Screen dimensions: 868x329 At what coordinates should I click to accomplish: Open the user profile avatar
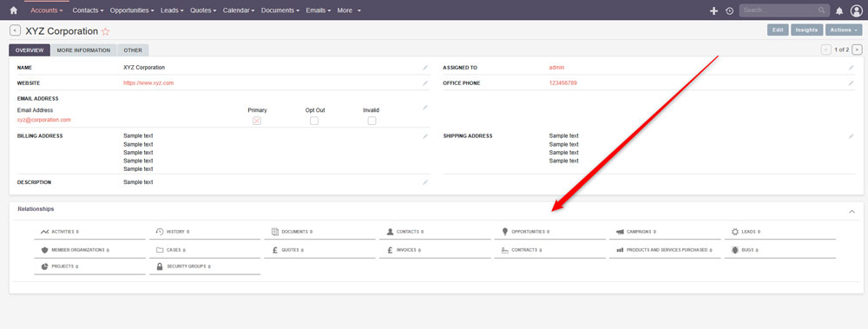click(x=857, y=10)
